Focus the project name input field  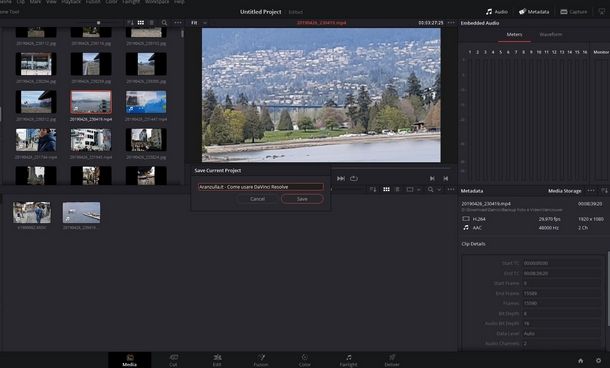pos(261,187)
